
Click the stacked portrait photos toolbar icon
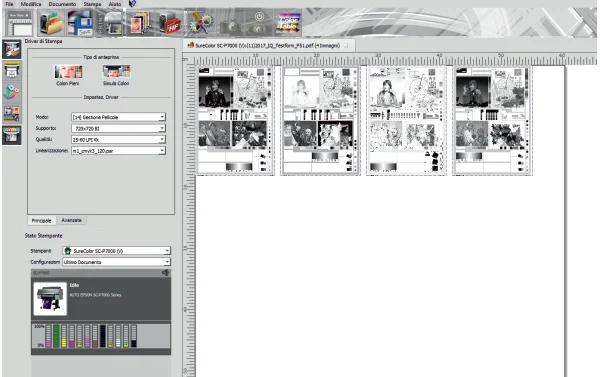point(139,23)
